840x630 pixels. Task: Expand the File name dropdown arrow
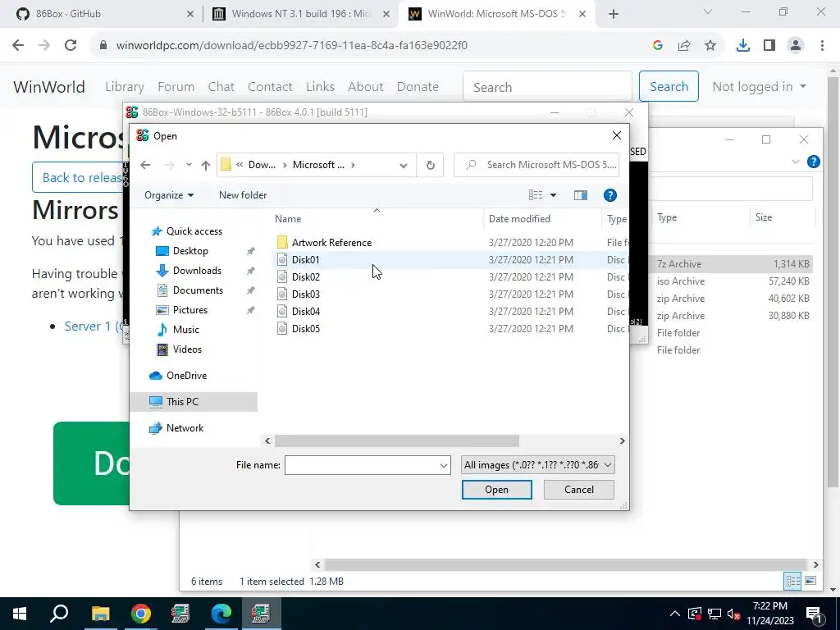point(444,465)
